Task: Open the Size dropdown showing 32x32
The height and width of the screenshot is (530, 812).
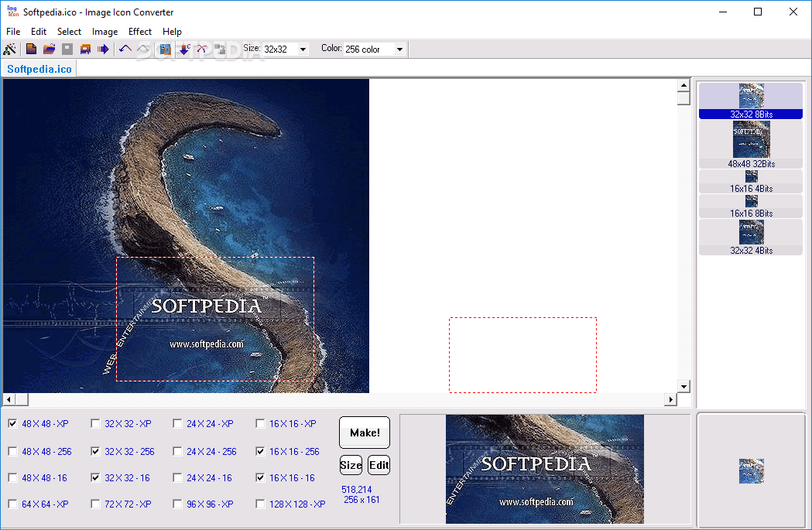Action: point(303,50)
